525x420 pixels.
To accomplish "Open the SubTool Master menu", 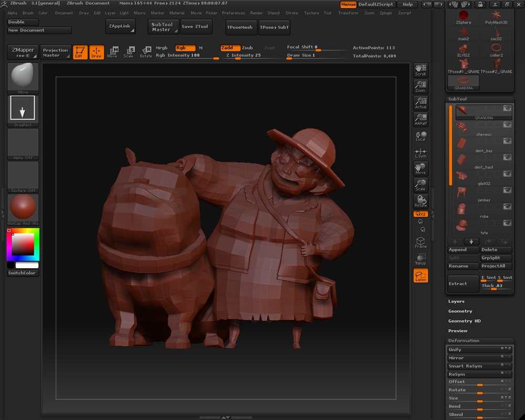I will [163, 27].
